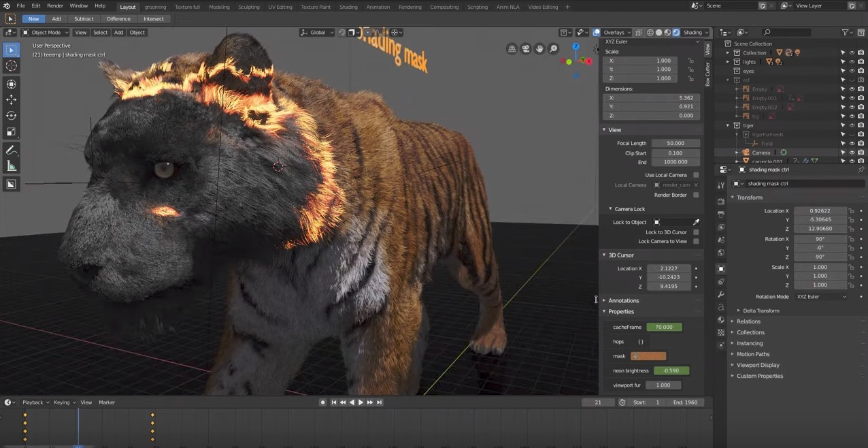Switch to the Shading workspace tab
Viewport: 868px width, 448px height.
pos(348,7)
